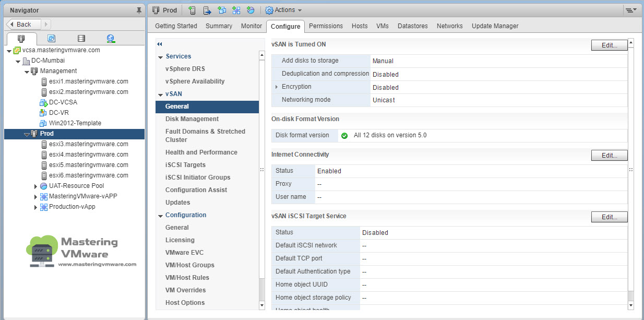Open the Storage navigator view

point(81,39)
